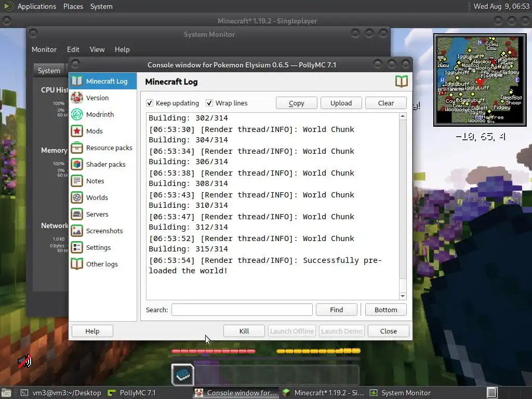Click the Applications menu logo icon
532x399 pixels.
pos(8,6)
